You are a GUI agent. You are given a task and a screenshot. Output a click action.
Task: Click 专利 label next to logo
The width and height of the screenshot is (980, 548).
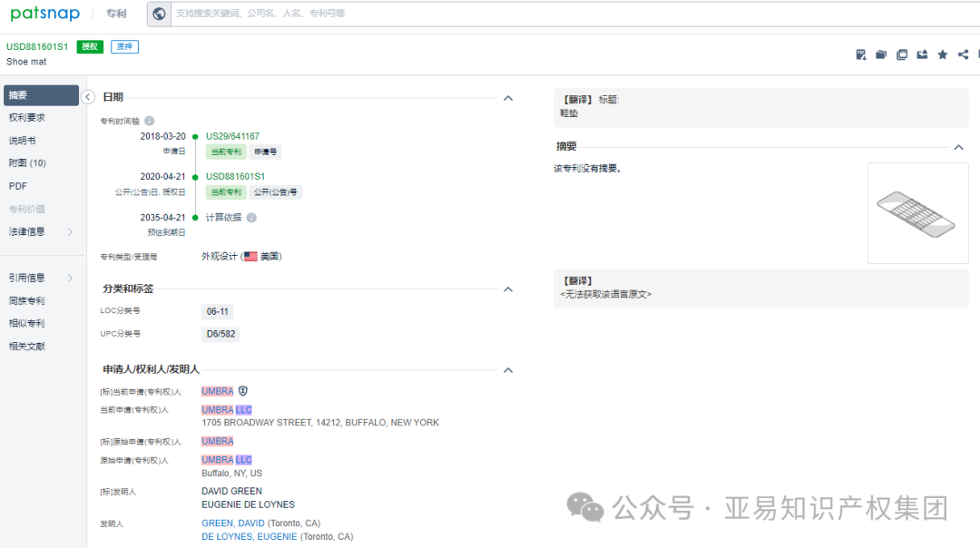(x=116, y=13)
